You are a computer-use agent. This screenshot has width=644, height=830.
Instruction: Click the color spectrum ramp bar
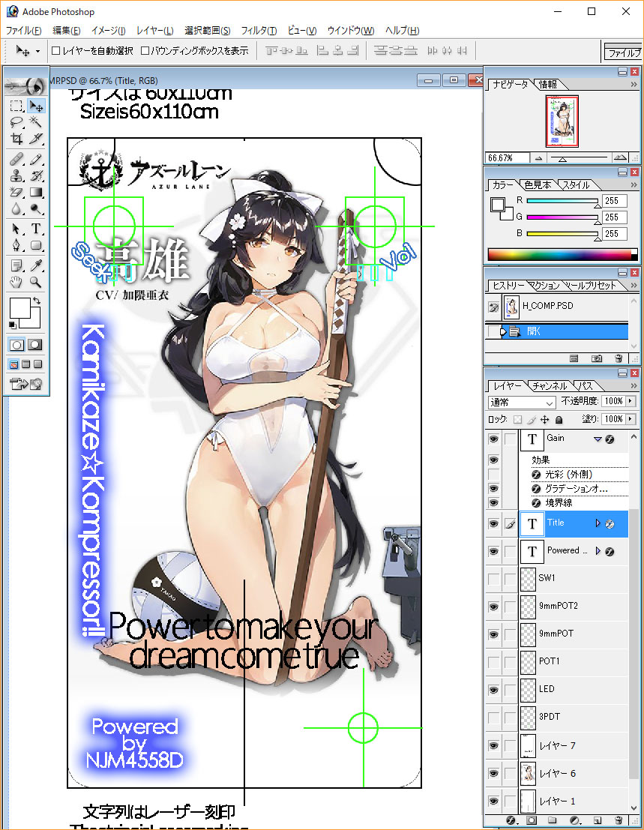[562, 254]
